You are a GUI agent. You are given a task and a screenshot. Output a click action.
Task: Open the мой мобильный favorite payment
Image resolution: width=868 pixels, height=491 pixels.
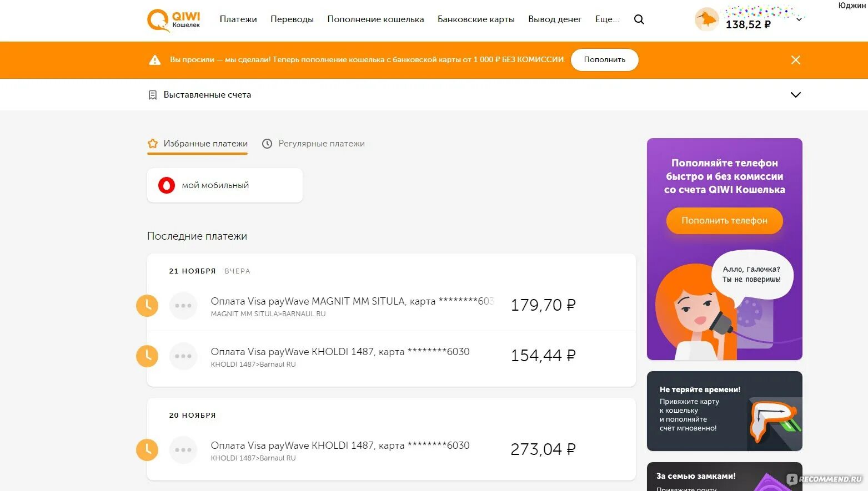(225, 185)
